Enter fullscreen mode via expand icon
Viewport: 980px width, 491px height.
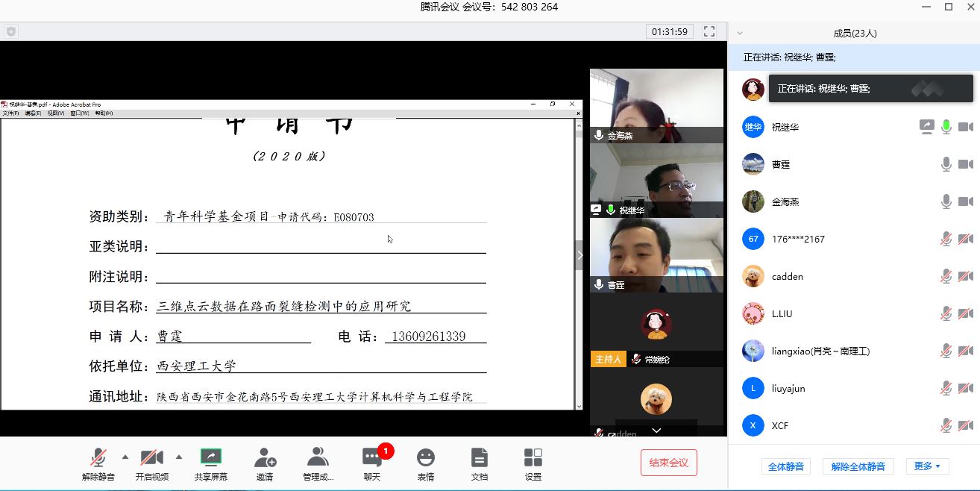(709, 31)
